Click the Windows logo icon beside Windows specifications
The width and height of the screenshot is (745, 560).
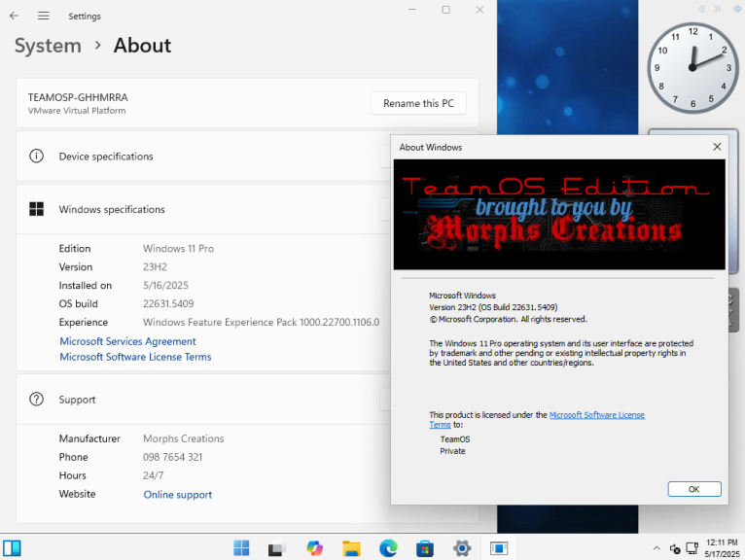click(36, 209)
